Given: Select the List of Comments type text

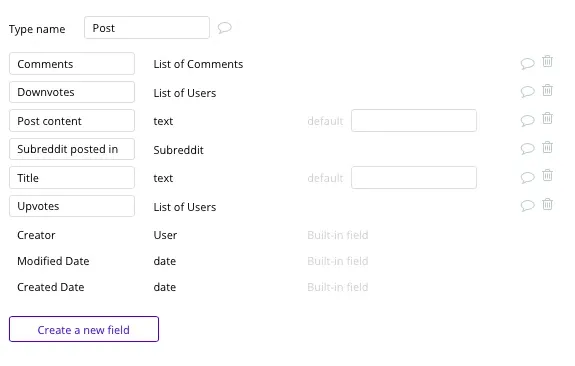Looking at the screenshot, I should click(198, 64).
